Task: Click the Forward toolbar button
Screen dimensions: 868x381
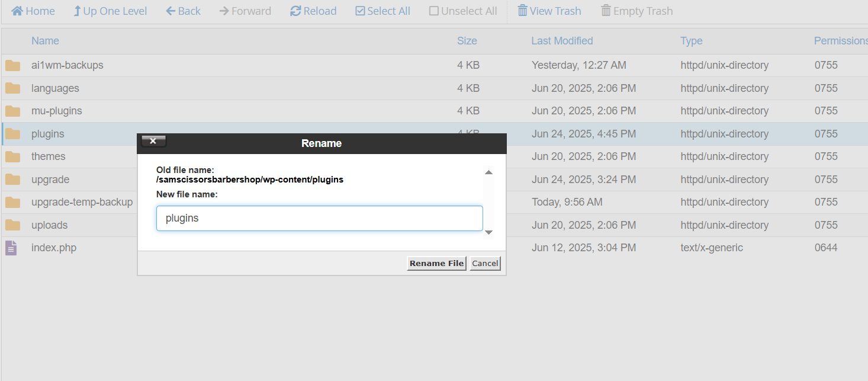Action: [245, 11]
